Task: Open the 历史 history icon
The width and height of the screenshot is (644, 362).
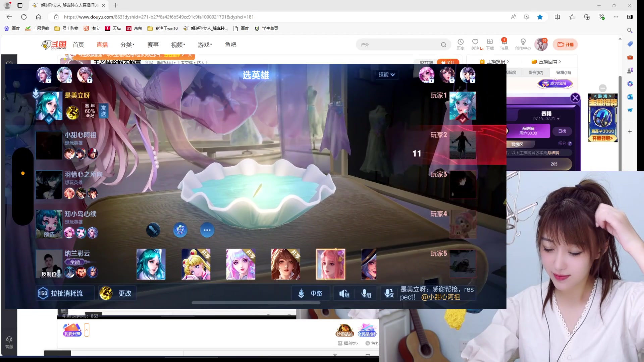Action: (x=461, y=44)
